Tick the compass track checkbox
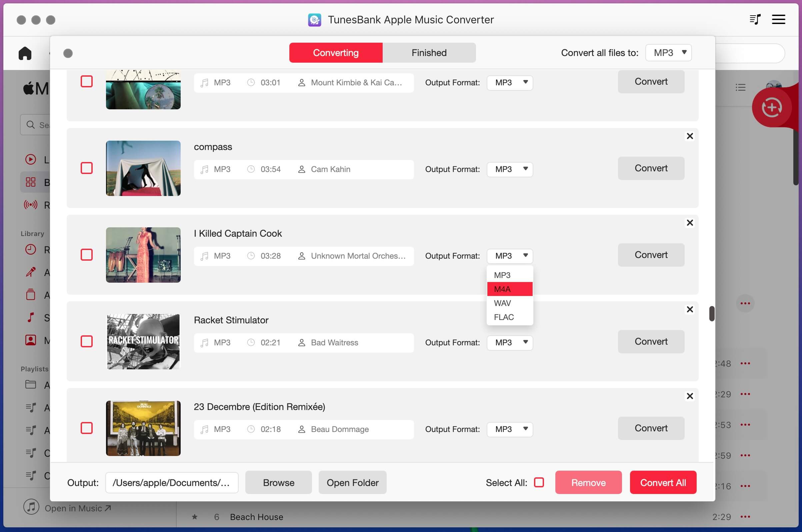Screen dimensions: 802x532 point(87,168)
